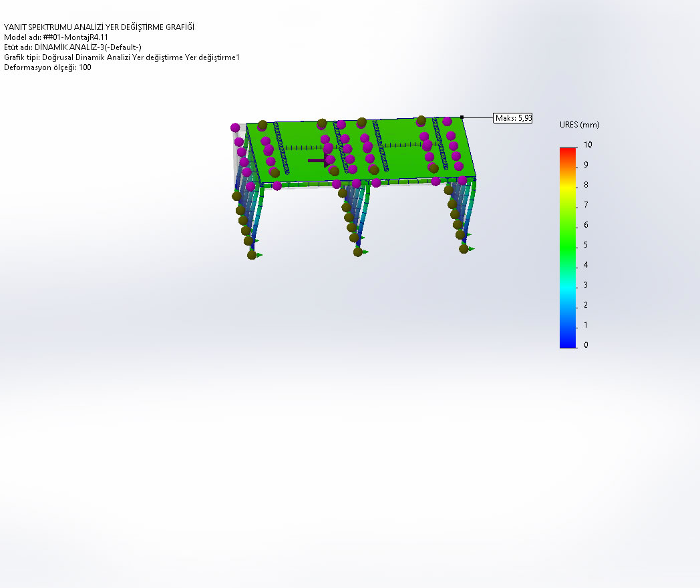Pick the lowest olive sphere on right leg
The image size is (700, 588).
click(464, 249)
